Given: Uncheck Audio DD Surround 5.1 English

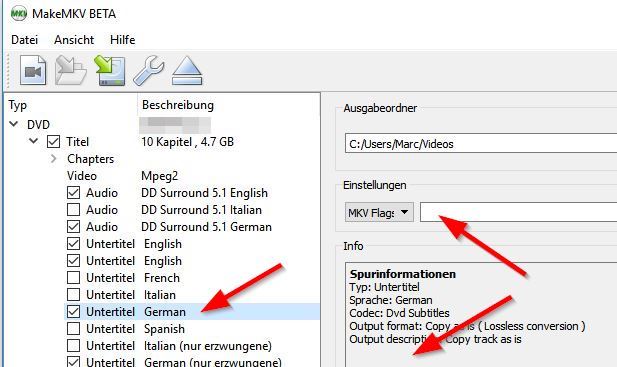Looking at the screenshot, I should click(74, 193).
